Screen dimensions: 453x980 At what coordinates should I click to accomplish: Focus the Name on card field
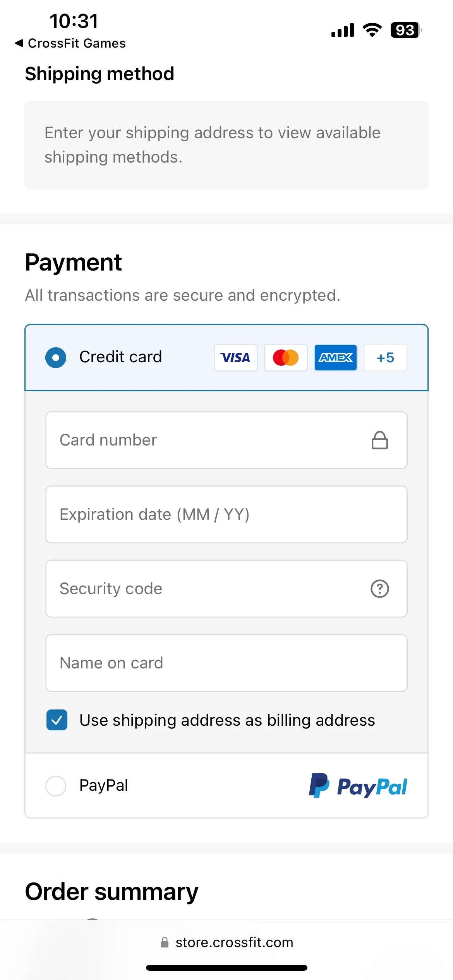(226, 663)
